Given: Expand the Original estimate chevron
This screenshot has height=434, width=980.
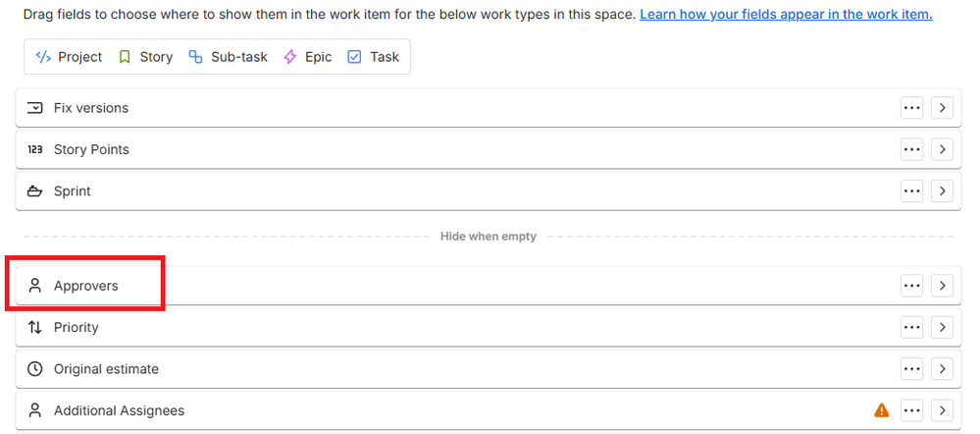Looking at the screenshot, I should tap(942, 369).
